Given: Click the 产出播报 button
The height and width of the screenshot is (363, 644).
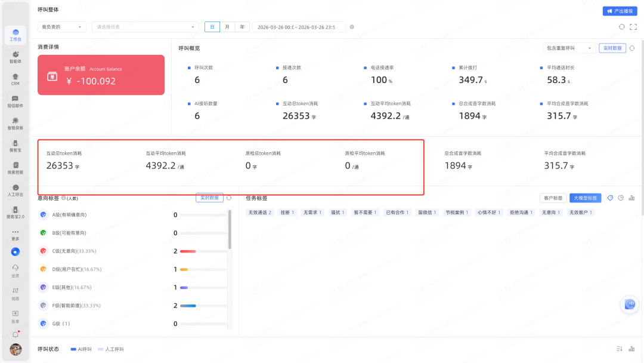Looking at the screenshot, I should coord(620,11).
